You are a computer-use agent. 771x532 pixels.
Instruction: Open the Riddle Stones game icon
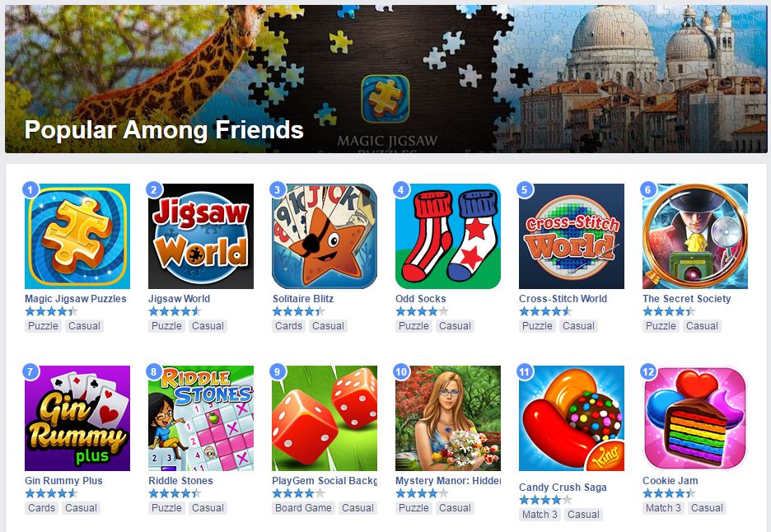click(x=201, y=418)
